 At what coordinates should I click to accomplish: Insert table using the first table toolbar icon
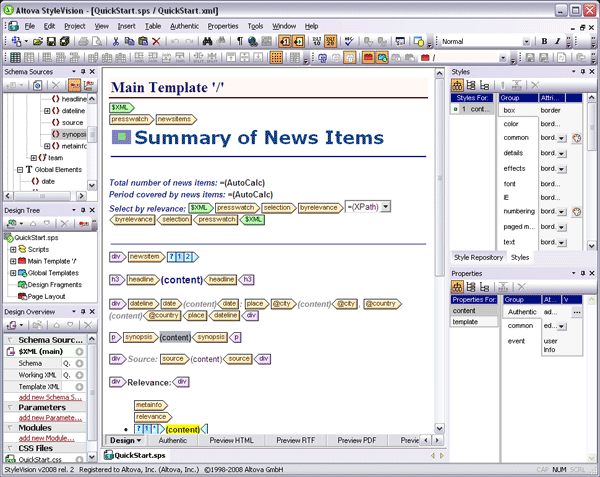[x=15, y=58]
